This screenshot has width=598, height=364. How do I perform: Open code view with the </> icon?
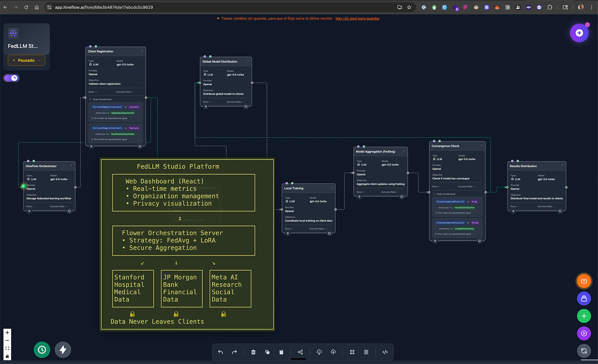tap(385, 352)
